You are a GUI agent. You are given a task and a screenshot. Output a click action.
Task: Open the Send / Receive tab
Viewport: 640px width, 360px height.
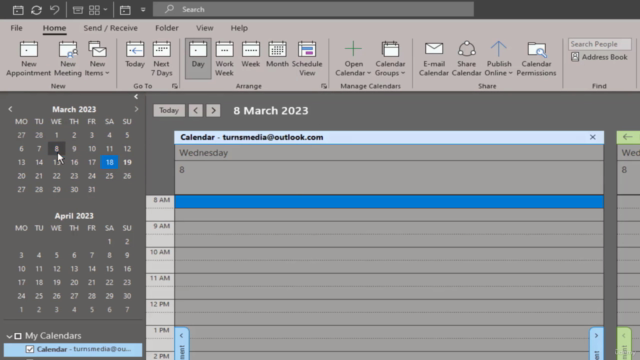click(x=111, y=28)
